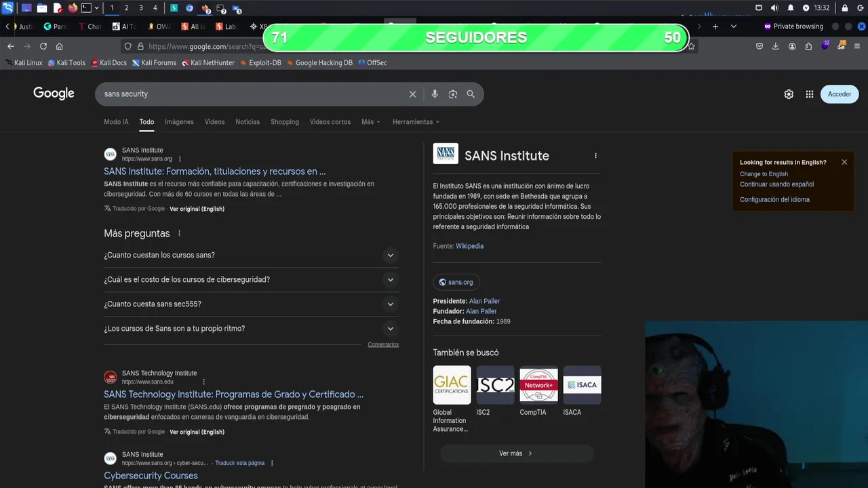The height and width of the screenshot is (488, 868).
Task: Reload the current page
Action: (43, 46)
